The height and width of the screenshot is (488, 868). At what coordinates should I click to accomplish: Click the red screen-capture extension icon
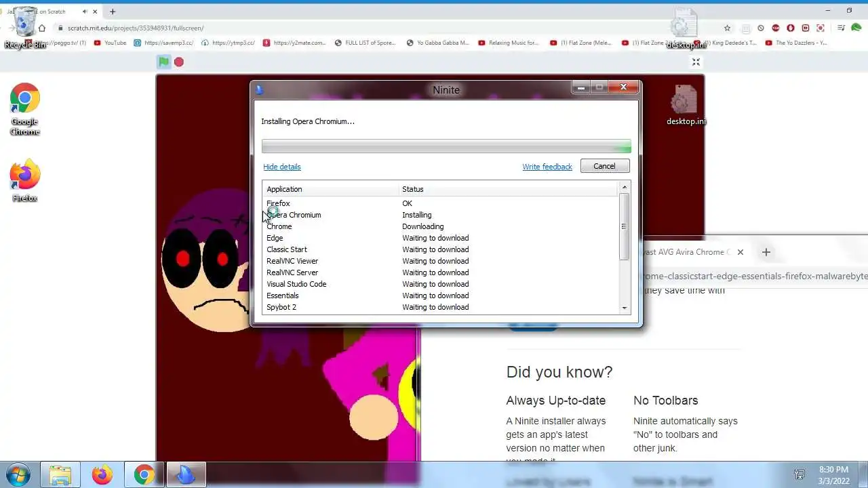pyautogui.click(x=821, y=28)
